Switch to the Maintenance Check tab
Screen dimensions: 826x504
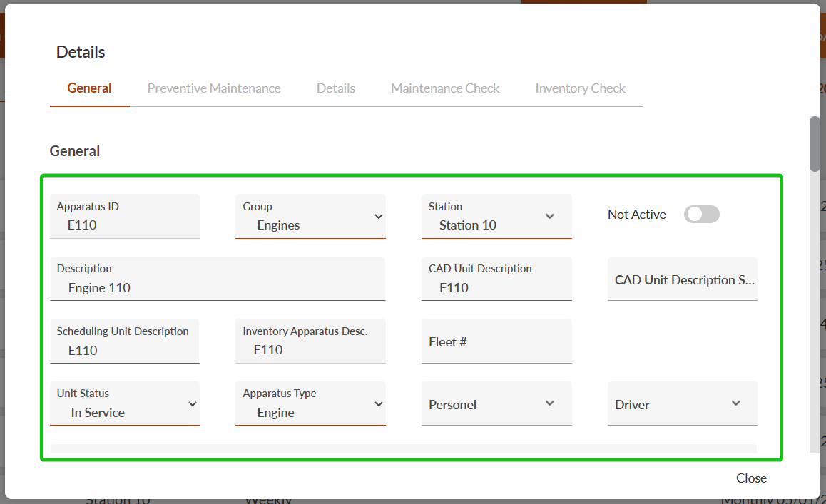coord(445,88)
